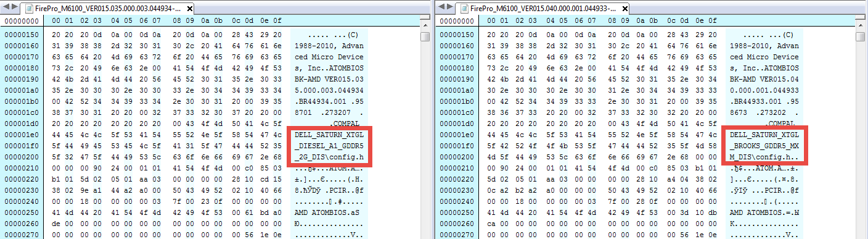868x239 pixels.
Task: Select offset 00000200 in the left pane
Action: (22, 157)
